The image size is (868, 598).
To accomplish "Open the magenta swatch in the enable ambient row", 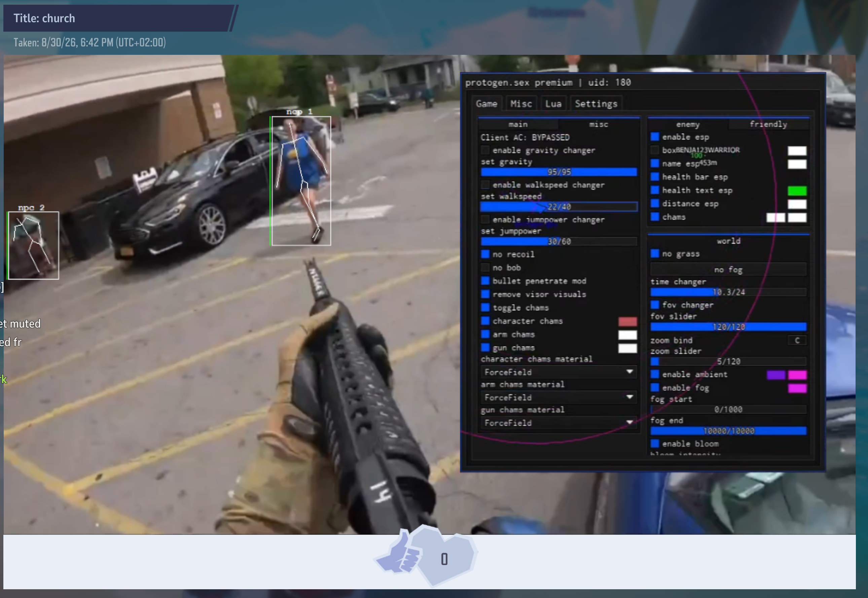I will (797, 375).
